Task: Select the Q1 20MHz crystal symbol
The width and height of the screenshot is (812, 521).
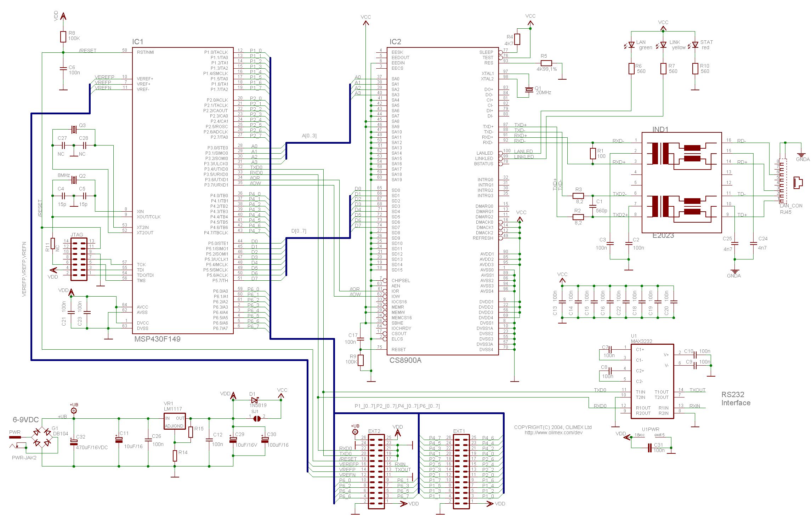Action: pos(529,90)
